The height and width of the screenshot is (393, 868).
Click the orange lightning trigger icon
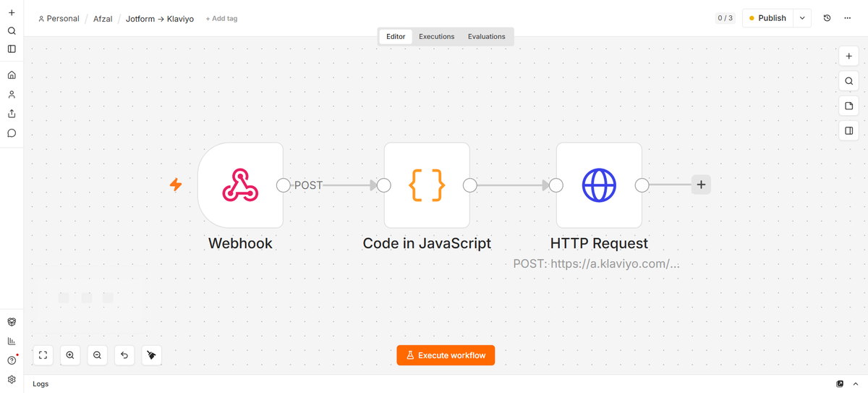176,185
